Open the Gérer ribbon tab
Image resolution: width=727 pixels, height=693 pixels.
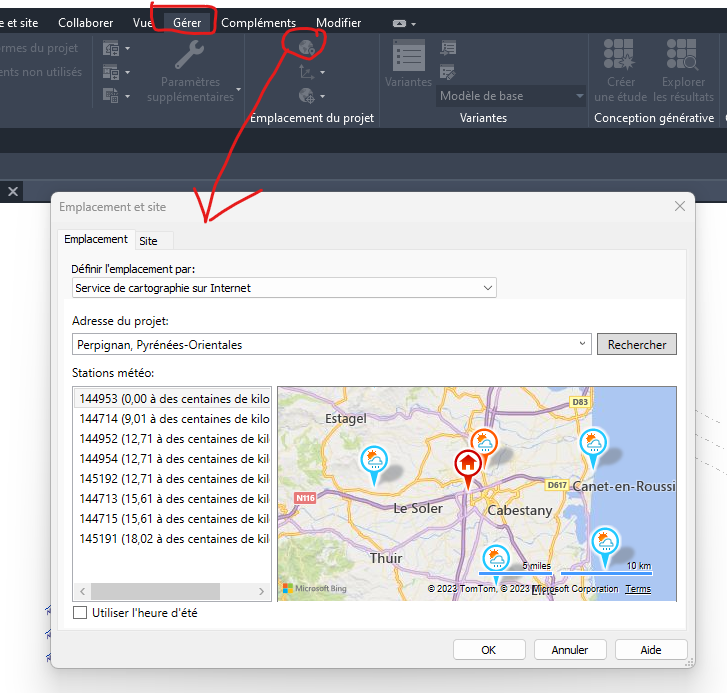coord(187,23)
